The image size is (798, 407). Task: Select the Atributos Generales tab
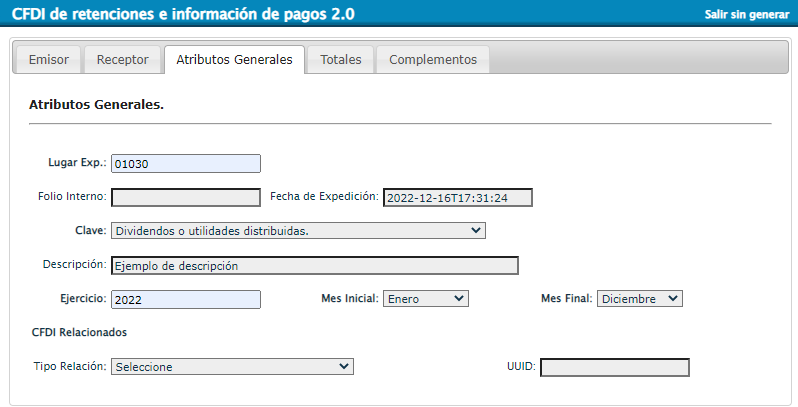pyautogui.click(x=234, y=60)
